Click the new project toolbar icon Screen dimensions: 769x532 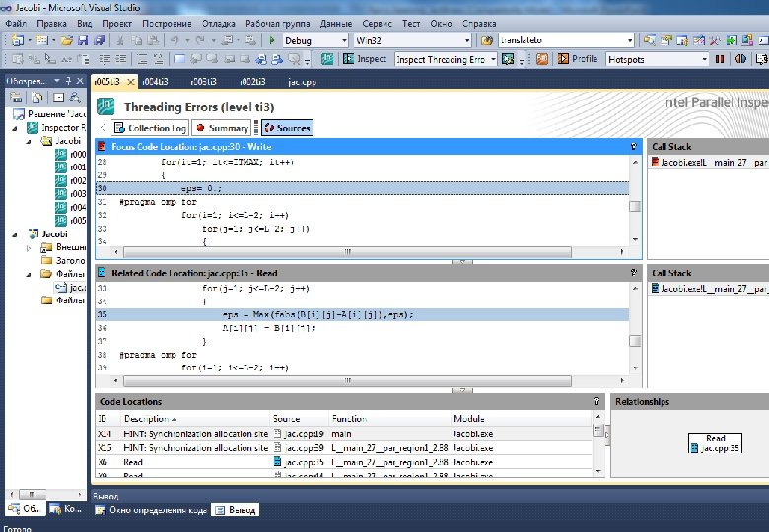[18, 40]
